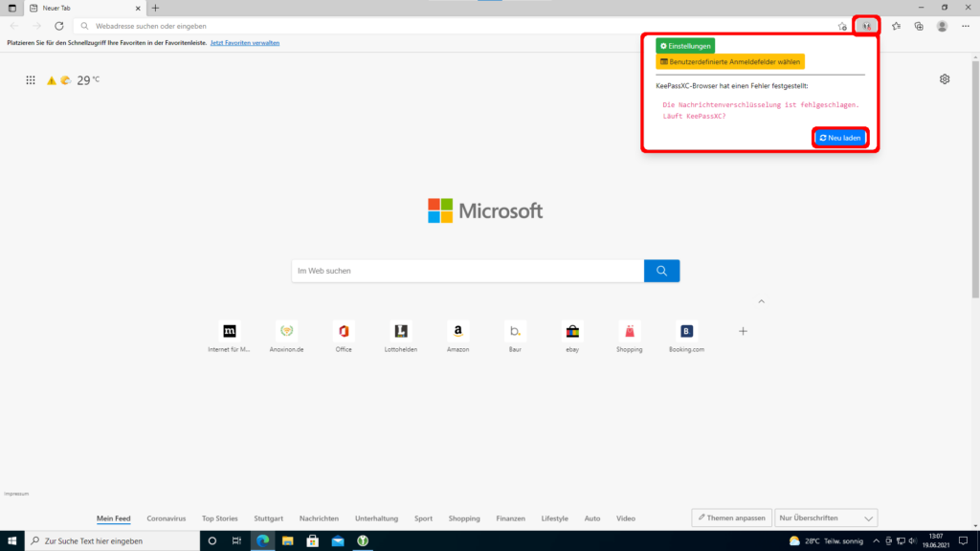Click the blue web search button
The width and height of the screenshot is (980, 551).
click(662, 271)
